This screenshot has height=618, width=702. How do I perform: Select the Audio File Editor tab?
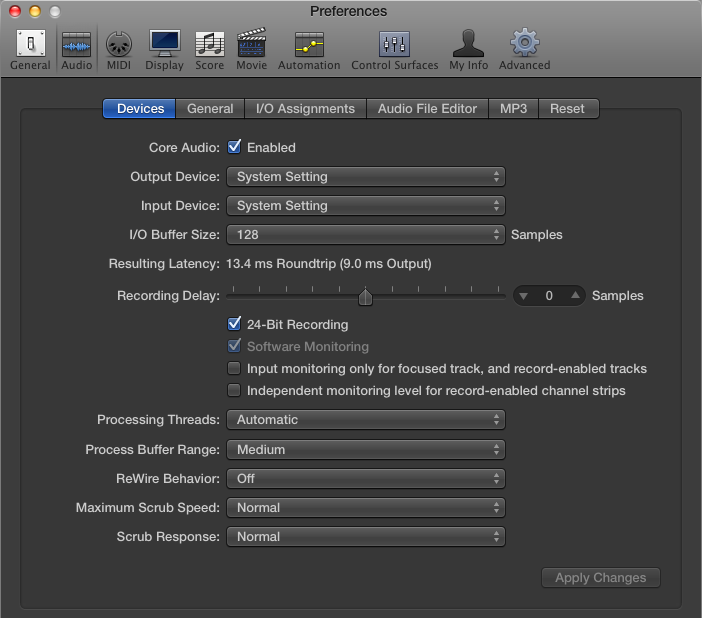[427, 109]
